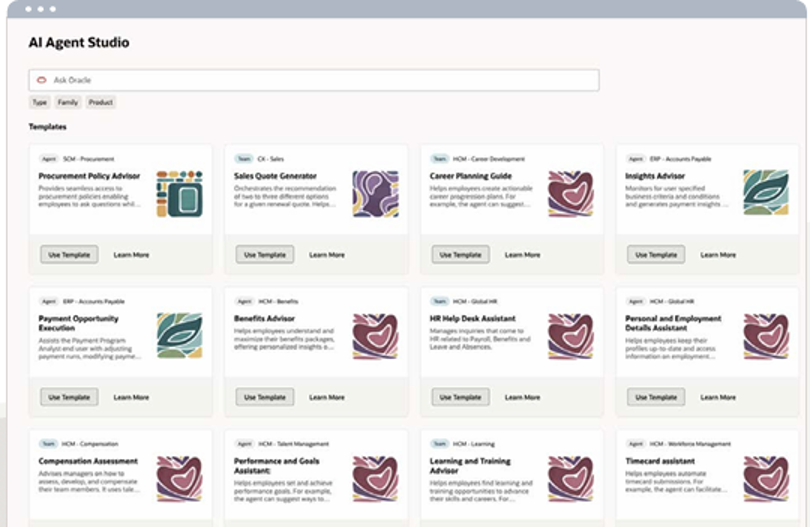Image resolution: width=810 pixels, height=528 pixels.
Task: Learn More about Insights Advisor
Action: click(718, 255)
